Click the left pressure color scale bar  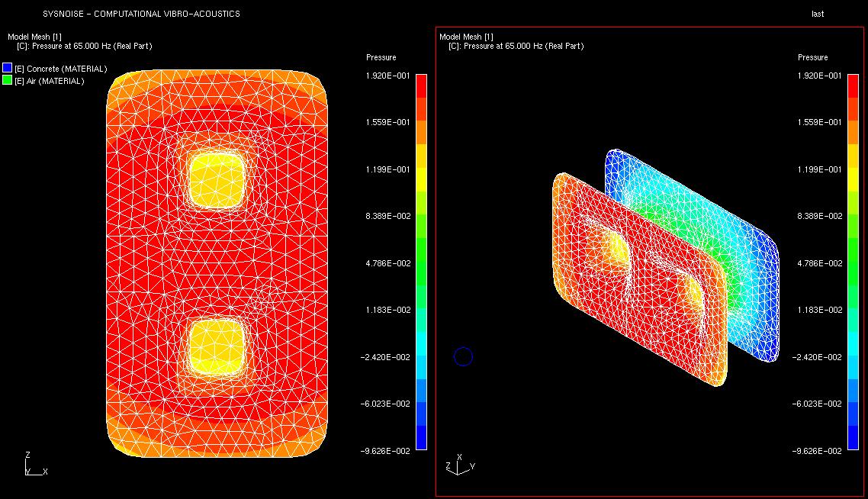pyautogui.click(x=421, y=262)
